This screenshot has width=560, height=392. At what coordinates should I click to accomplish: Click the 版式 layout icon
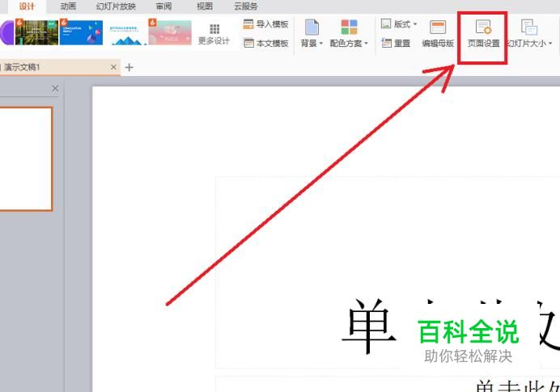click(x=386, y=24)
